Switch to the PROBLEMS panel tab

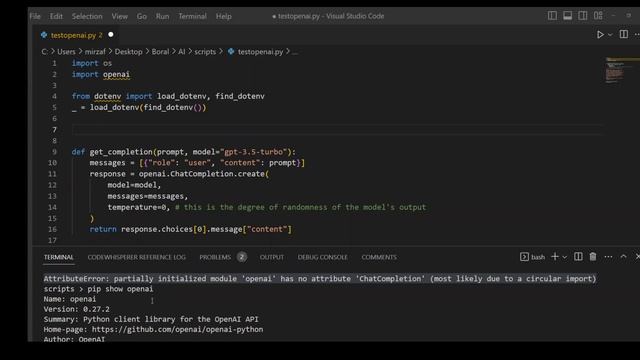tap(215, 257)
